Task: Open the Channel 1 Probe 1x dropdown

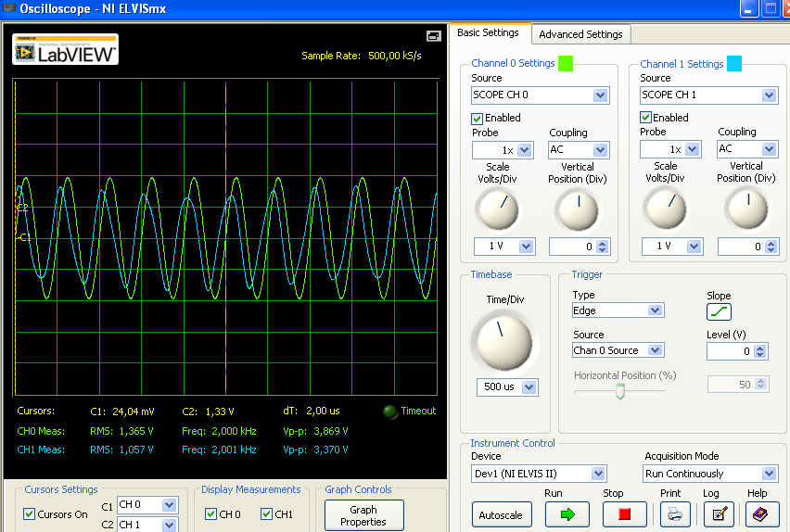Action: click(693, 149)
